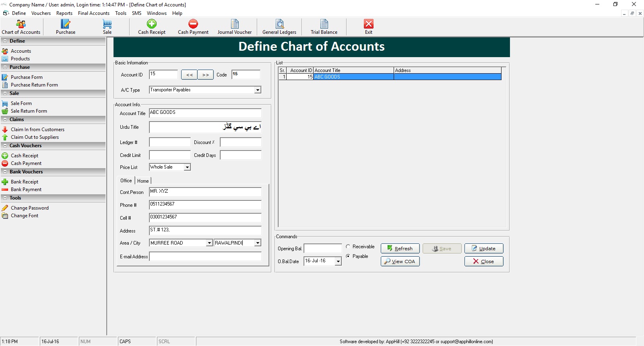644x346 pixels.
Task: Click the Update button
Action: click(483, 249)
